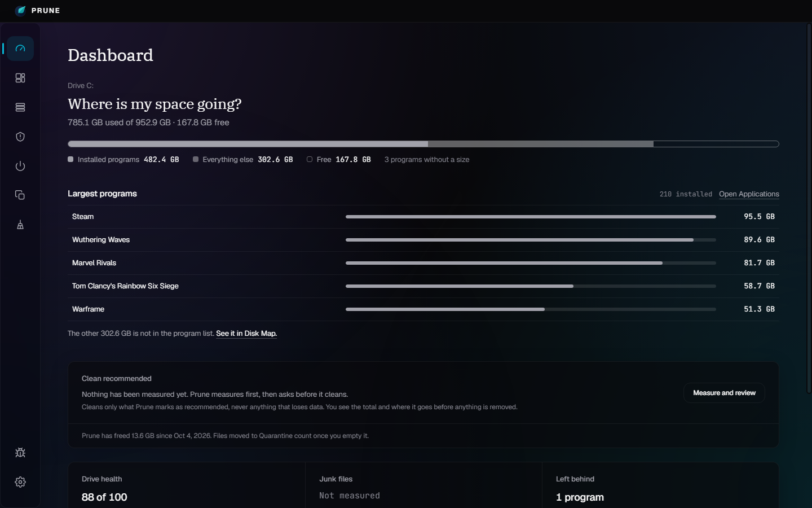The image size is (812, 508).
Task: Click the Prune has freed 13.6 GB note
Action: coord(225,436)
